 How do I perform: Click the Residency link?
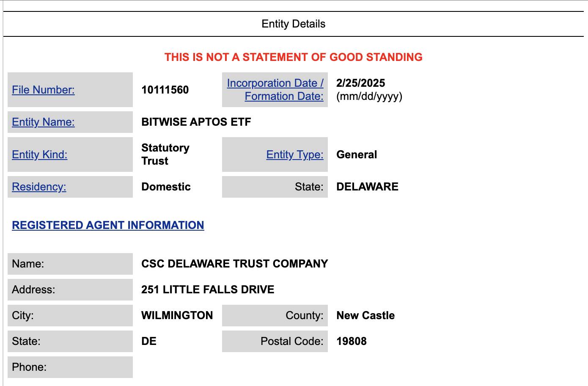[39, 187]
